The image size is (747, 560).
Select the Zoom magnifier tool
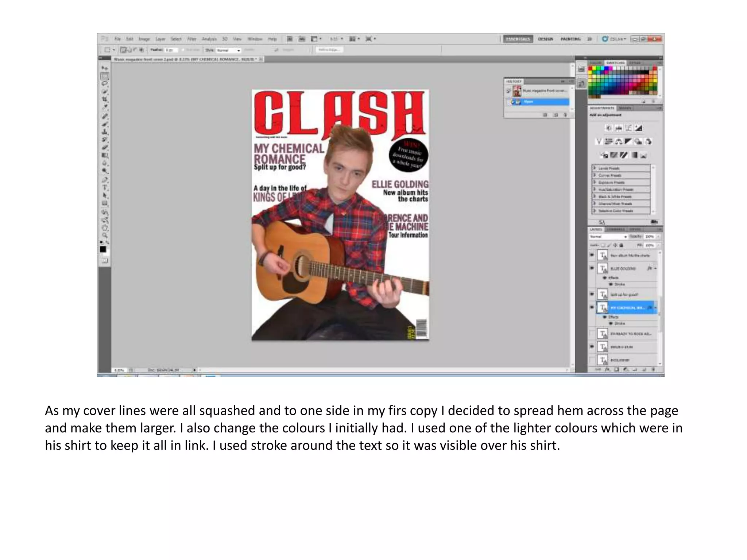tap(105, 236)
